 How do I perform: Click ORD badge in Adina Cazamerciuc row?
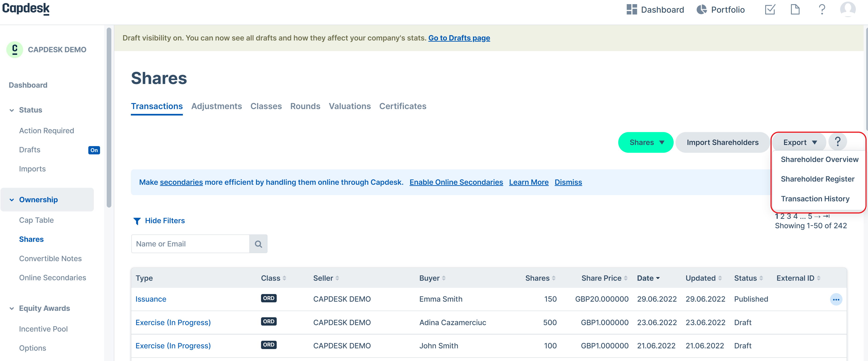(269, 322)
